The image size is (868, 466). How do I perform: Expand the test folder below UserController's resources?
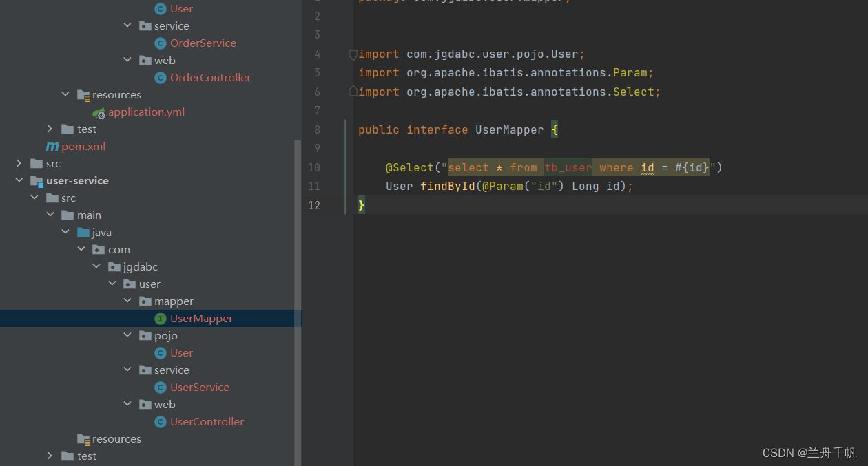[x=50, y=456]
